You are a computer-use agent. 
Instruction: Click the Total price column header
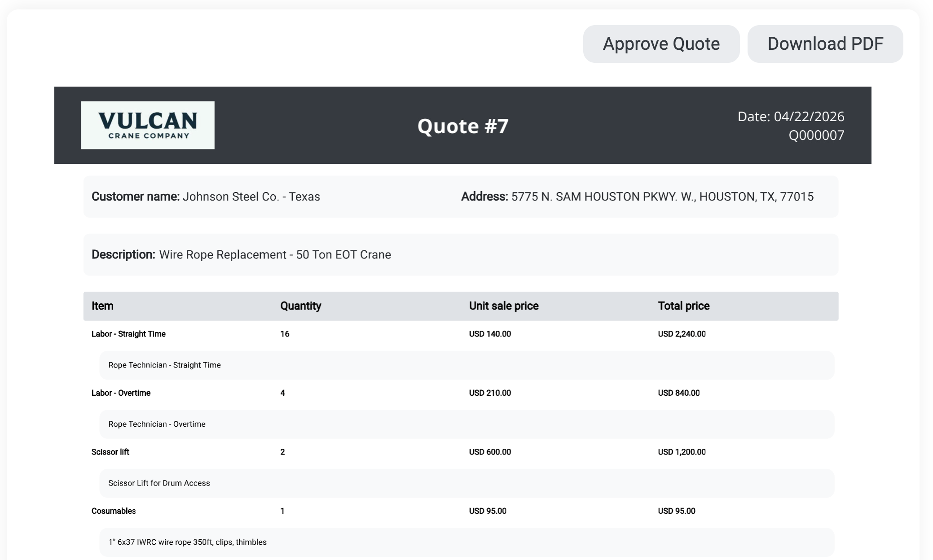tap(683, 306)
